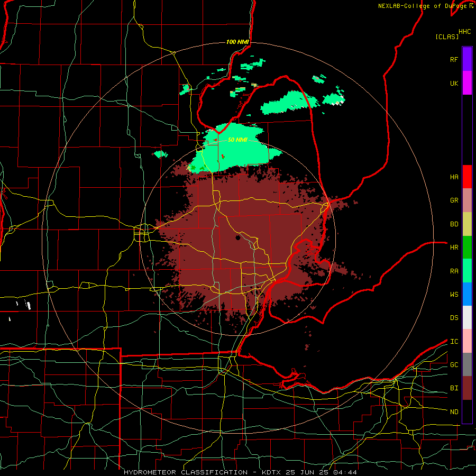
Task: Click the 'HHC' product label
Action: point(465,32)
